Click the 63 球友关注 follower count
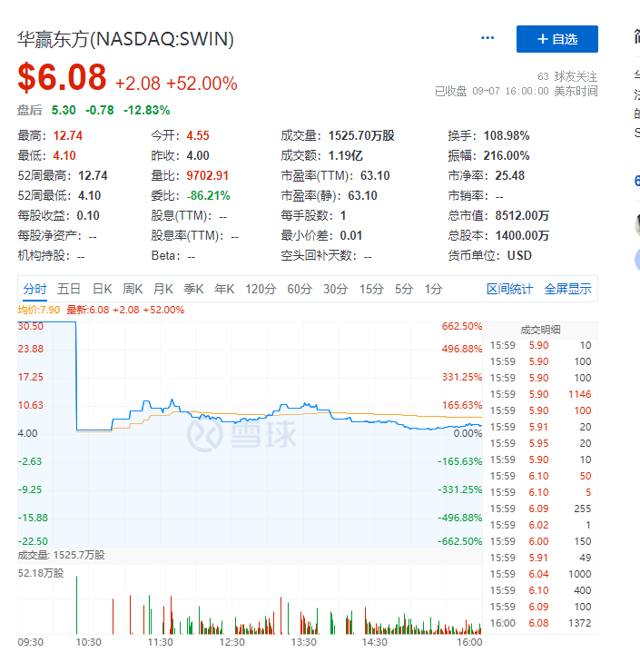The image size is (640, 672). point(567,76)
